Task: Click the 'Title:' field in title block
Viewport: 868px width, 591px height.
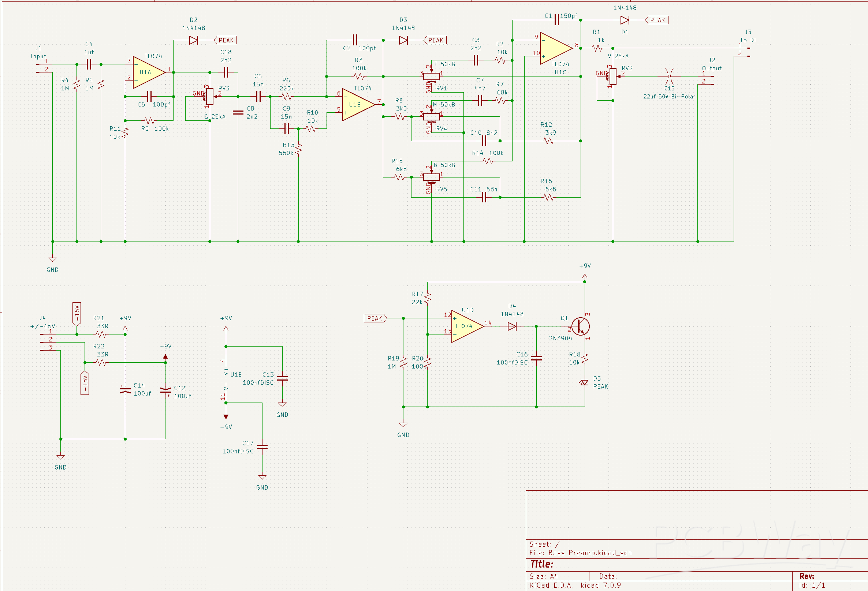Action: pyautogui.click(x=541, y=564)
